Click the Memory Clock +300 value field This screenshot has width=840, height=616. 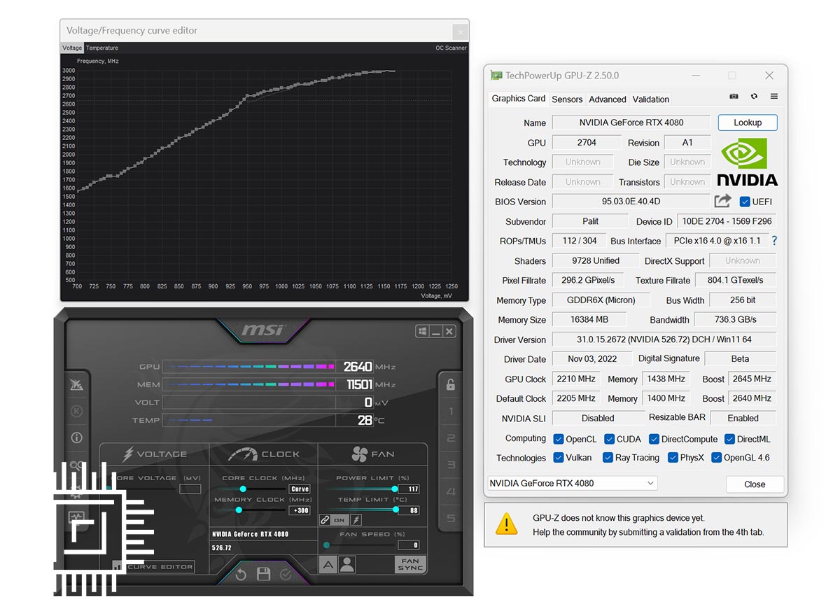(x=300, y=510)
